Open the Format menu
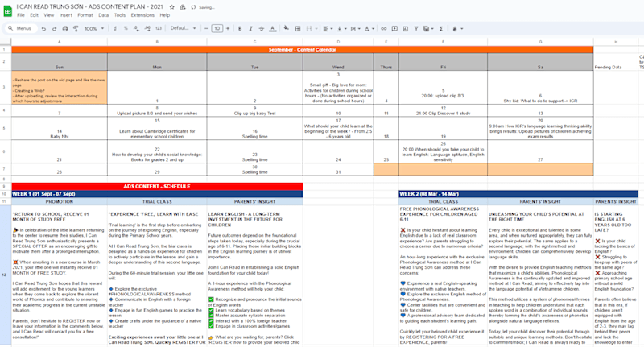 click(x=85, y=15)
